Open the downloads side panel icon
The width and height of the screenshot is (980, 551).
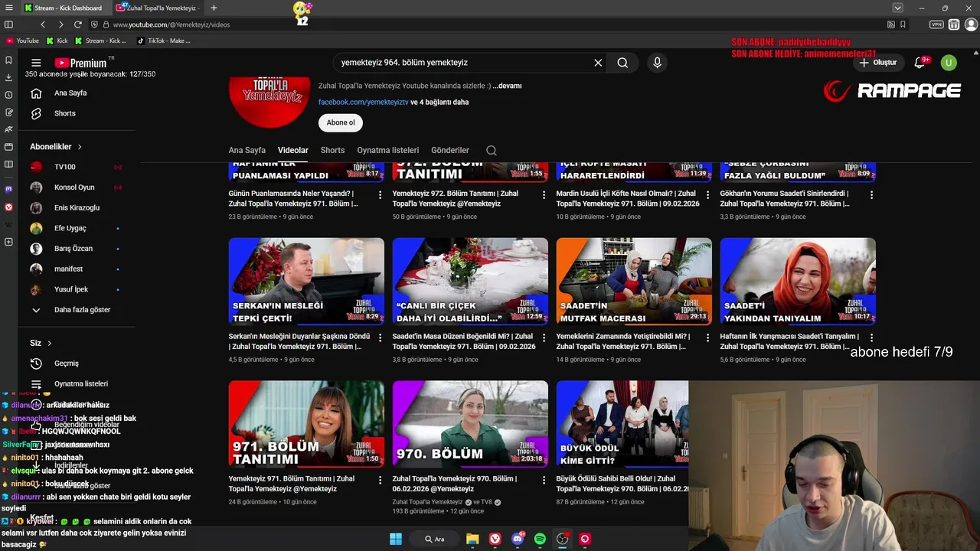point(8,77)
